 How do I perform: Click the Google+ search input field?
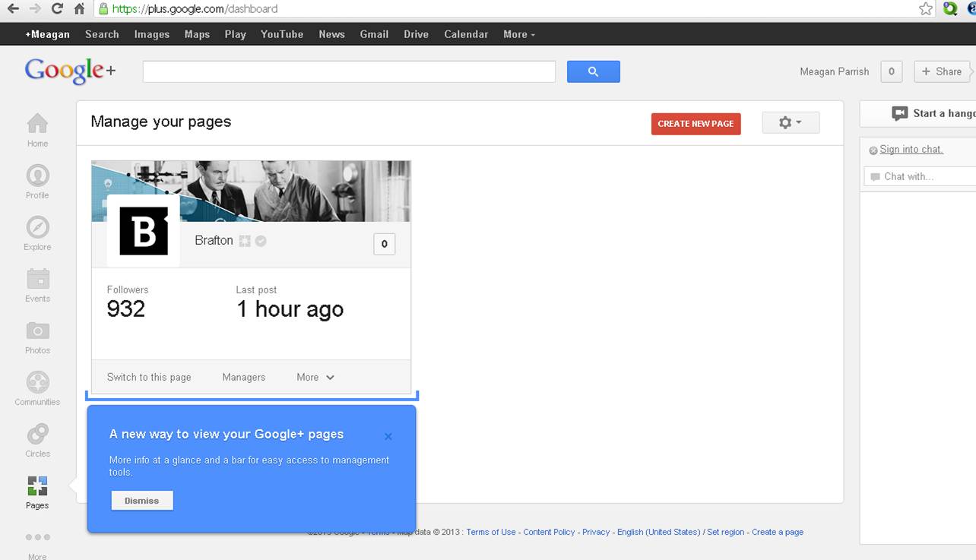pyautogui.click(x=349, y=71)
